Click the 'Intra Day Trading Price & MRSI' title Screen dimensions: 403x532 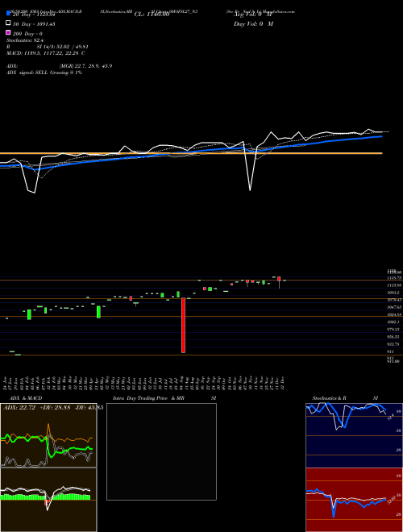tap(164, 398)
